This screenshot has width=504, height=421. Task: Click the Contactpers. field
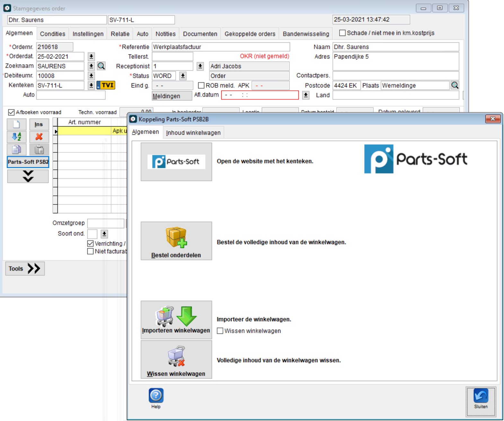point(396,76)
